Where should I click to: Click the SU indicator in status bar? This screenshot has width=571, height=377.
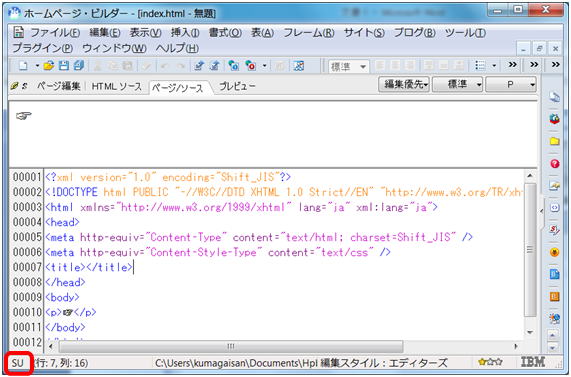[x=17, y=363]
